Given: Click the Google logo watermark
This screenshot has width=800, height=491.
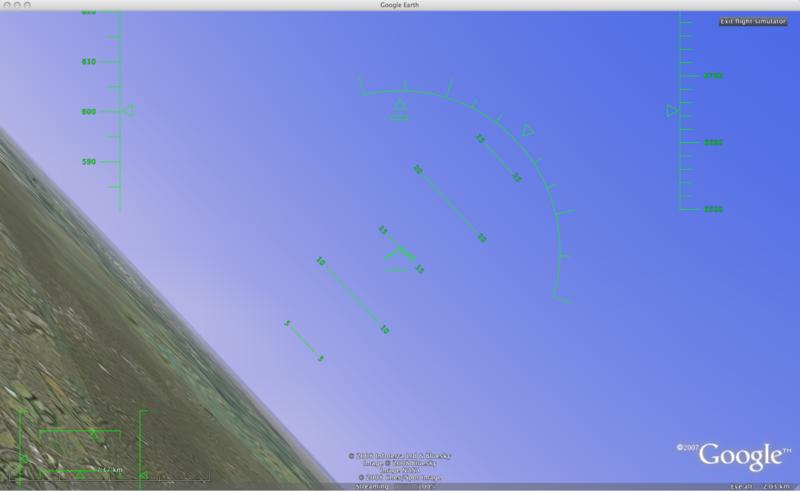Looking at the screenshot, I should [x=738, y=455].
